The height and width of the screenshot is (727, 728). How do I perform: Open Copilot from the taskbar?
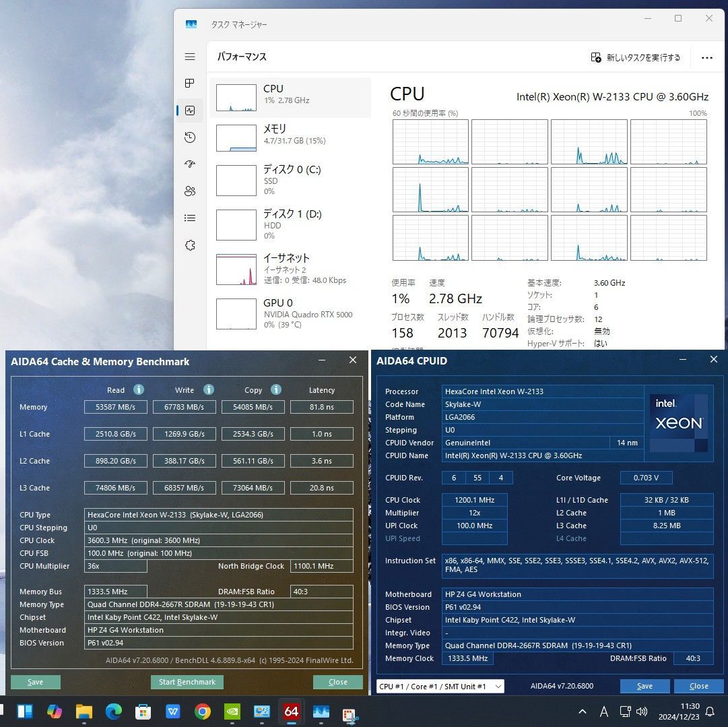coord(55,712)
